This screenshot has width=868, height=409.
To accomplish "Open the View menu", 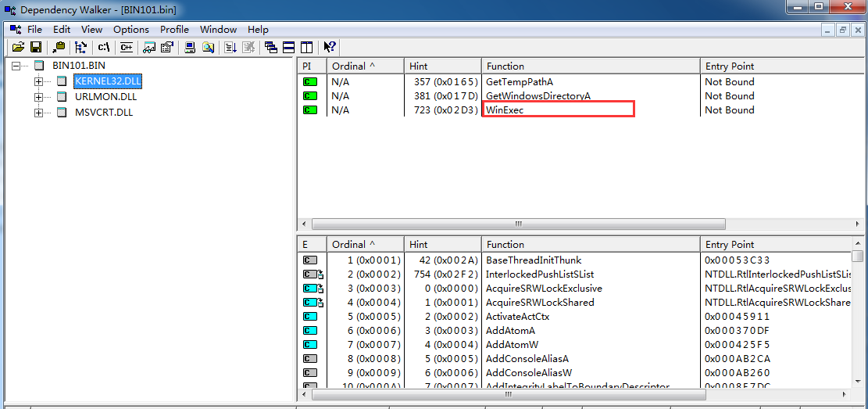I will (x=92, y=30).
